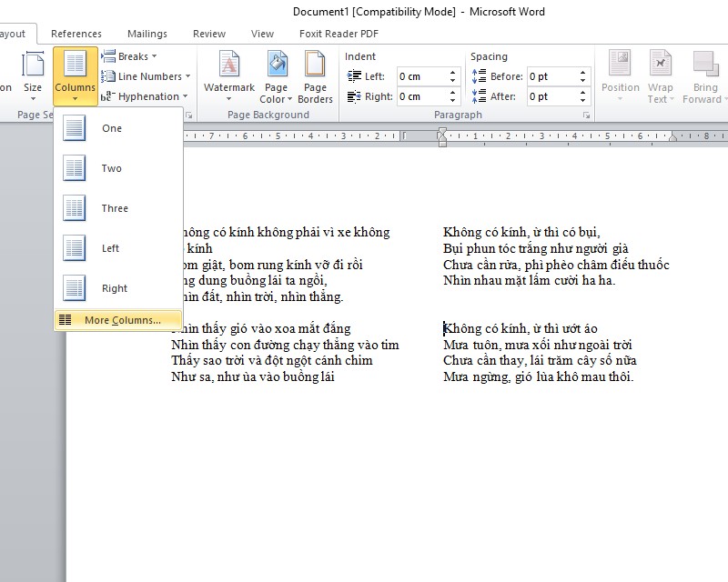Open Line Numbers options

108,76
